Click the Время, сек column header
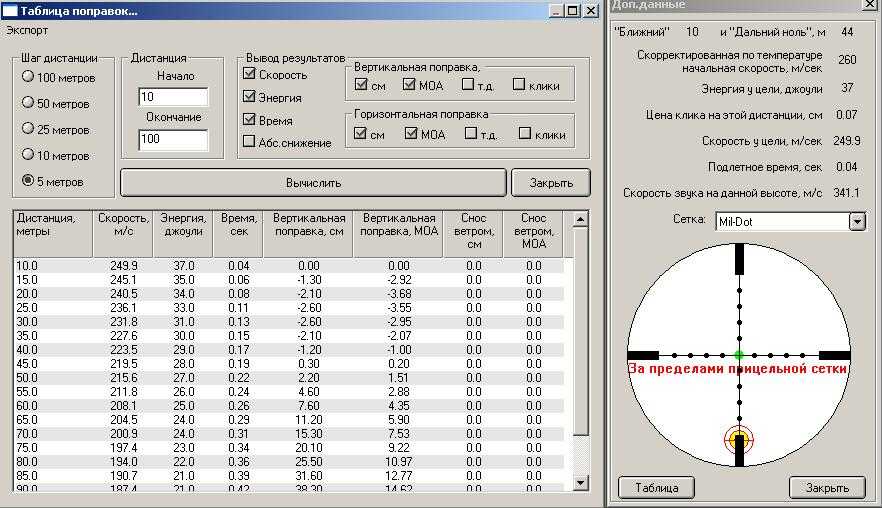Image resolution: width=882 pixels, height=508 pixels. pos(238,233)
